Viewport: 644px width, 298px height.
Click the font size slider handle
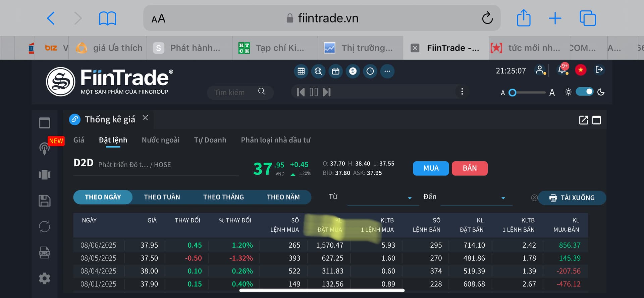point(512,92)
